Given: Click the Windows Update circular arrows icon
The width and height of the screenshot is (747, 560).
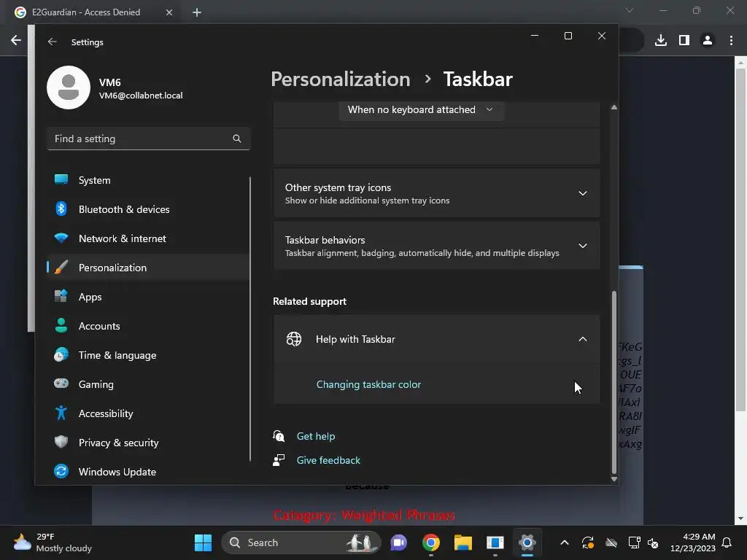Looking at the screenshot, I should (61, 471).
